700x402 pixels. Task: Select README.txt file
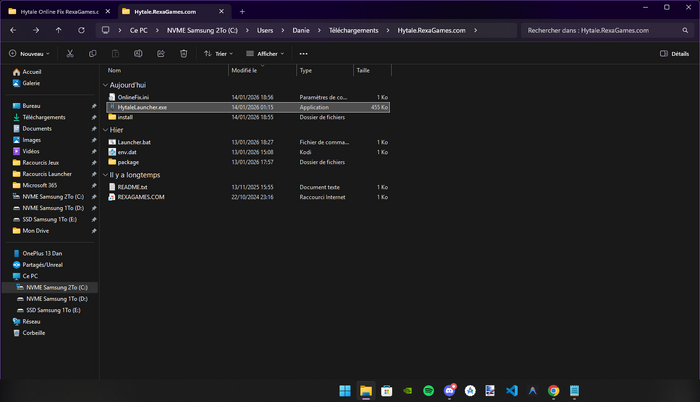click(248, 187)
